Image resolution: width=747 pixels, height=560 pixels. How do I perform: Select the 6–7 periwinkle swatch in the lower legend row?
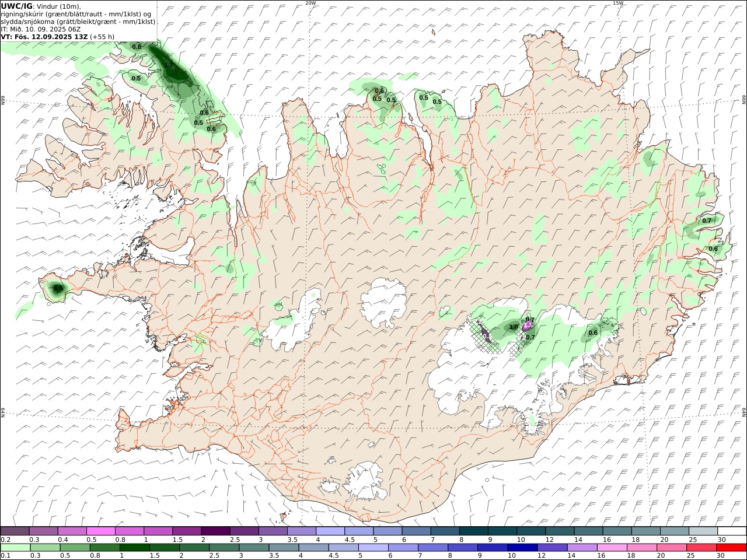pyautogui.click(x=403, y=547)
